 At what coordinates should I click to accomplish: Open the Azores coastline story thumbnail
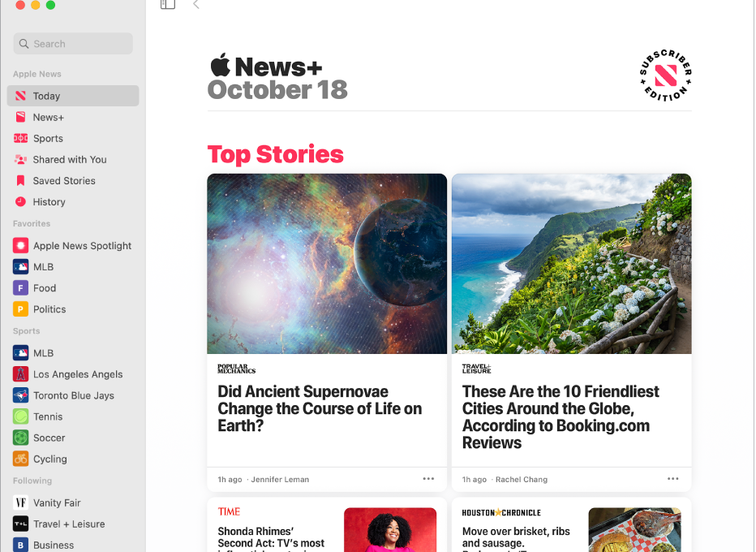[x=571, y=264]
